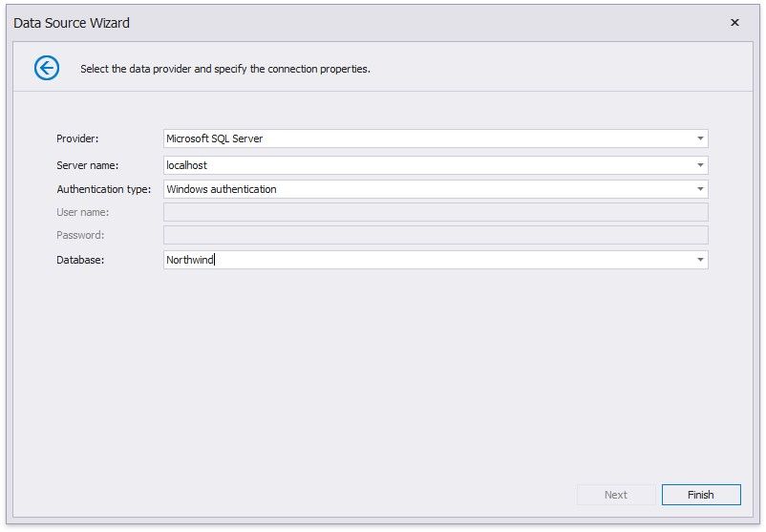Viewport: 766px width, 532px height.
Task: Click the disabled User name field
Action: pyautogui.click(x=436, y=212)
